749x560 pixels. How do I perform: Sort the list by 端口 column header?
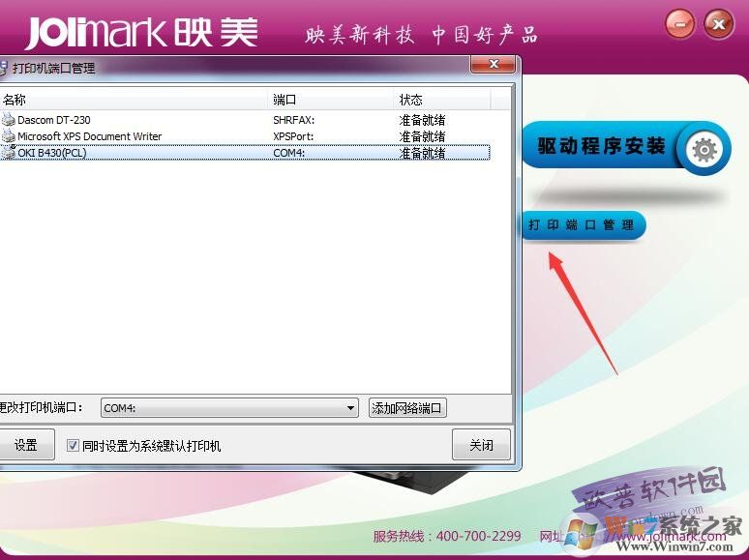(x=331, y=100)
